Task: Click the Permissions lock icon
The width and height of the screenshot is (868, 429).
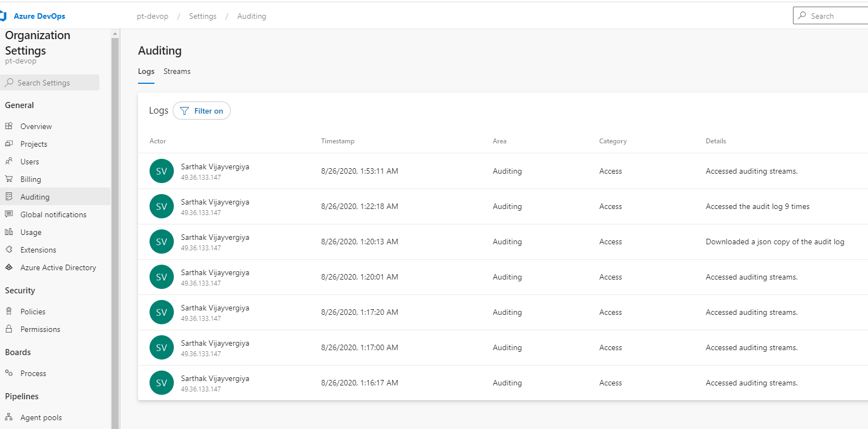Action: 9,329
